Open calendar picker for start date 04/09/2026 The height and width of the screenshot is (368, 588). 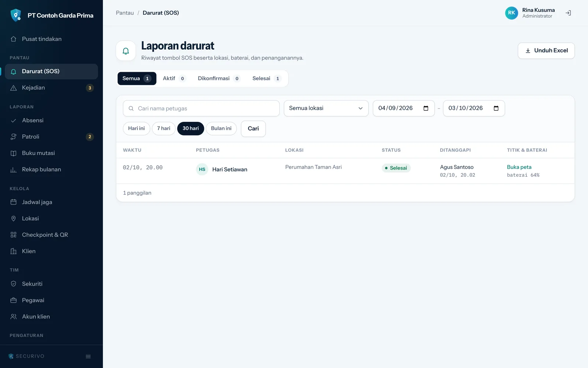[426, 108]
